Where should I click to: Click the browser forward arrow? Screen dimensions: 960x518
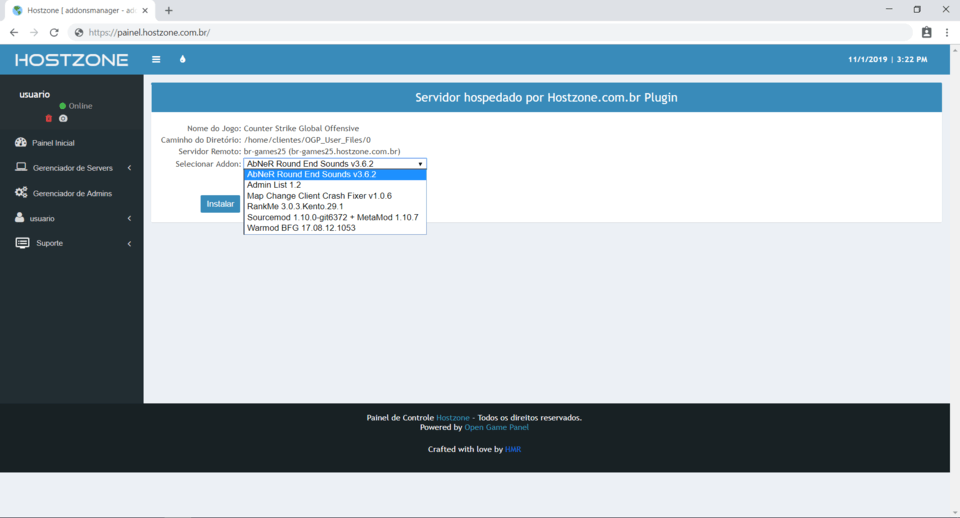click(34, 32)
